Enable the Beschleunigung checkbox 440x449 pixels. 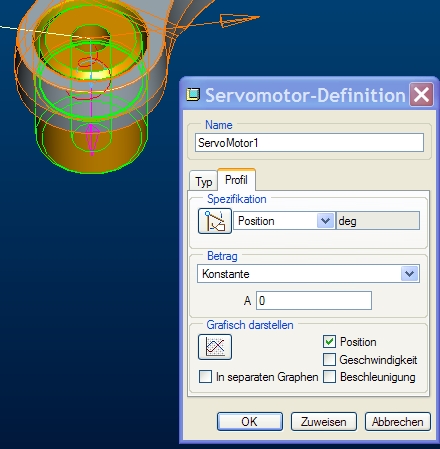click(x=329, y=377)
